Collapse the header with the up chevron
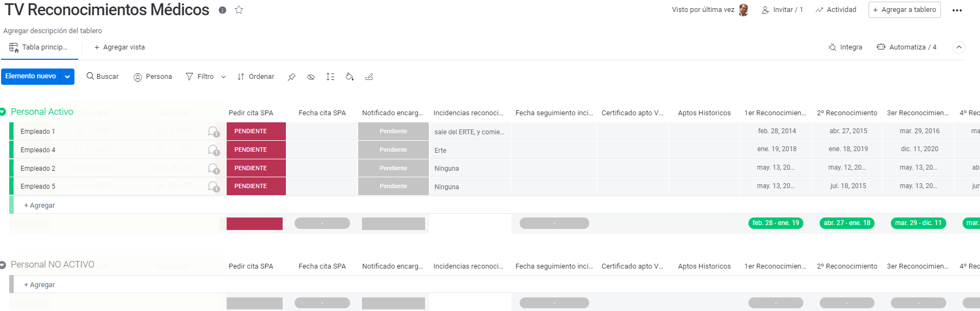The height and width of the screenshot is (311, 980). 959,47
